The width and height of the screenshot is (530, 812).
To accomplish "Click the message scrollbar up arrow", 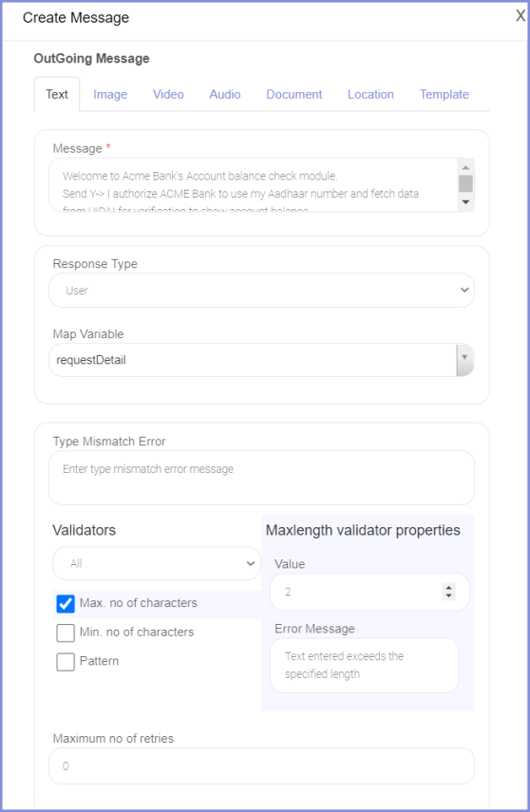I will [x=465, y=167].
